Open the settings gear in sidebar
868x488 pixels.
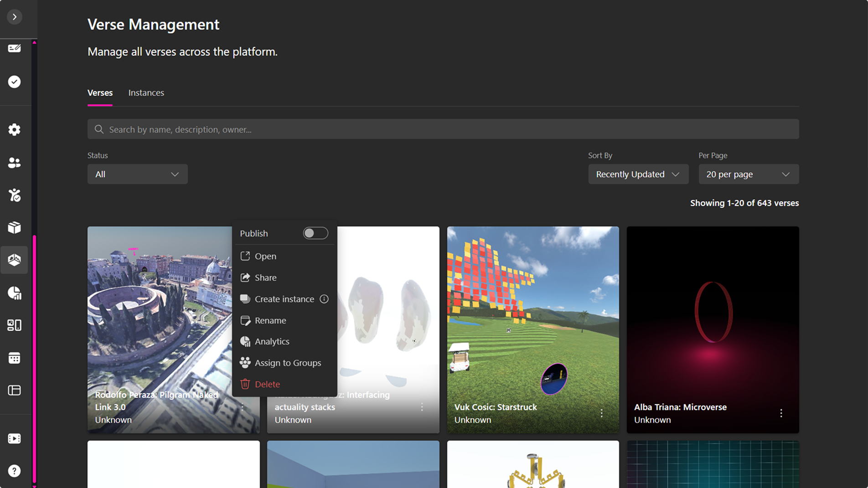tap(15, 130)
